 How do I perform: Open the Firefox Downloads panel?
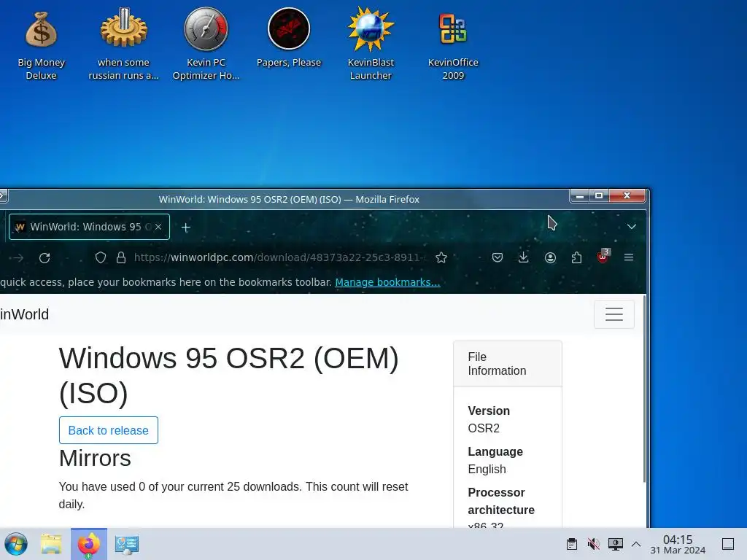tap(524, 257)
